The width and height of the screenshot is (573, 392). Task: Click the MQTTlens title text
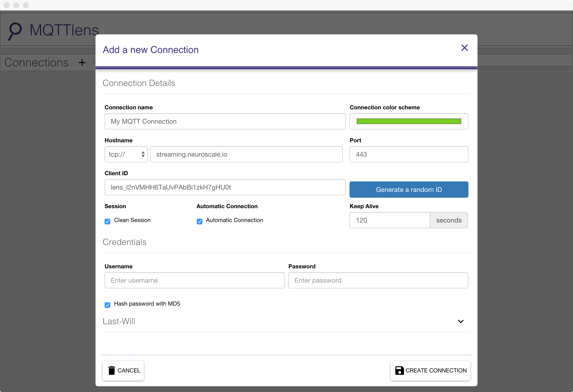[x=64, y=30]
